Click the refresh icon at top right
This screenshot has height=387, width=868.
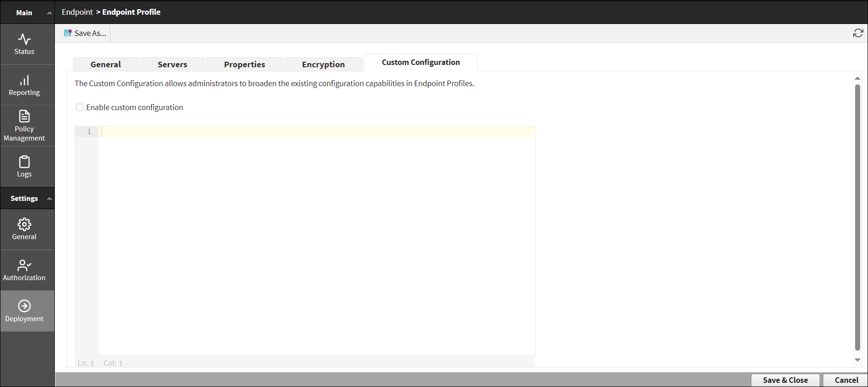(x=858, y=33)
